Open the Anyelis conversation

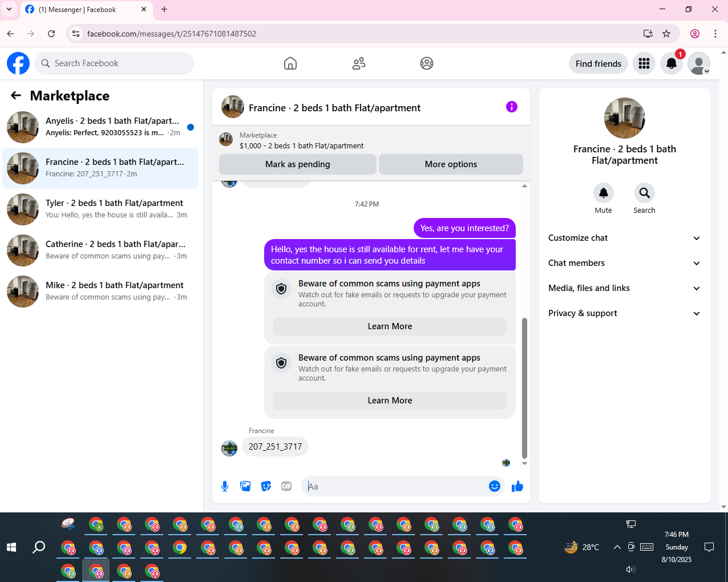click(100, 127)
